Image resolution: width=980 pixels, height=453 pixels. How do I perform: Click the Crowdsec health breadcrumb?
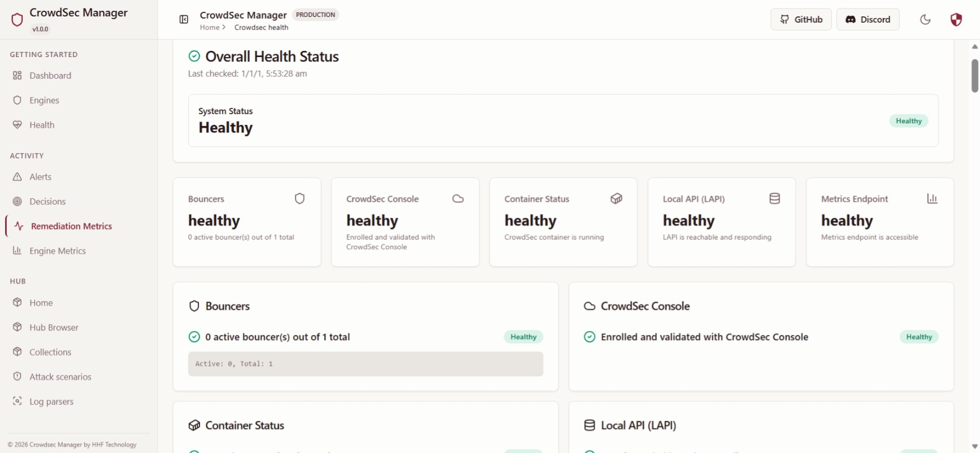[262, 28]
